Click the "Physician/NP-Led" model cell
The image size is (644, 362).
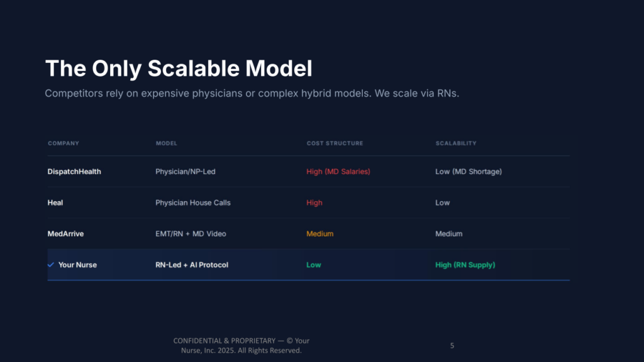tap(186, 172)
